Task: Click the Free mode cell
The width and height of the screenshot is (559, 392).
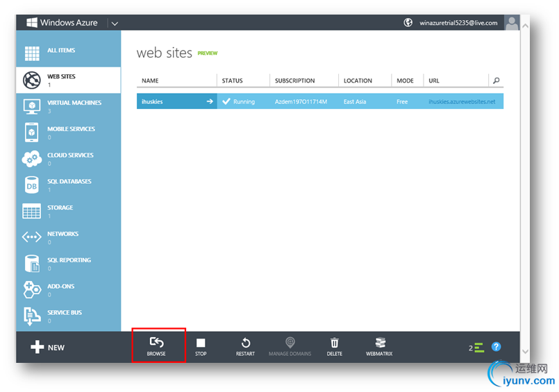Action: pyautogui.click(x=402, y=102)
